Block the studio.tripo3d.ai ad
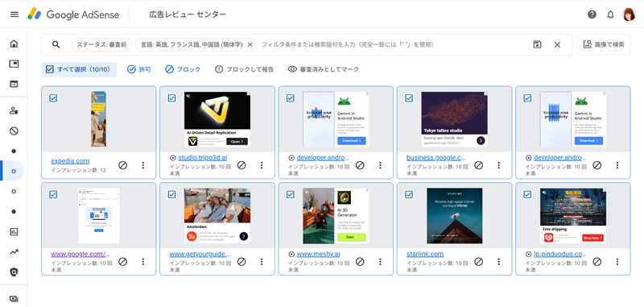644x307 pixels. (242, 165)
